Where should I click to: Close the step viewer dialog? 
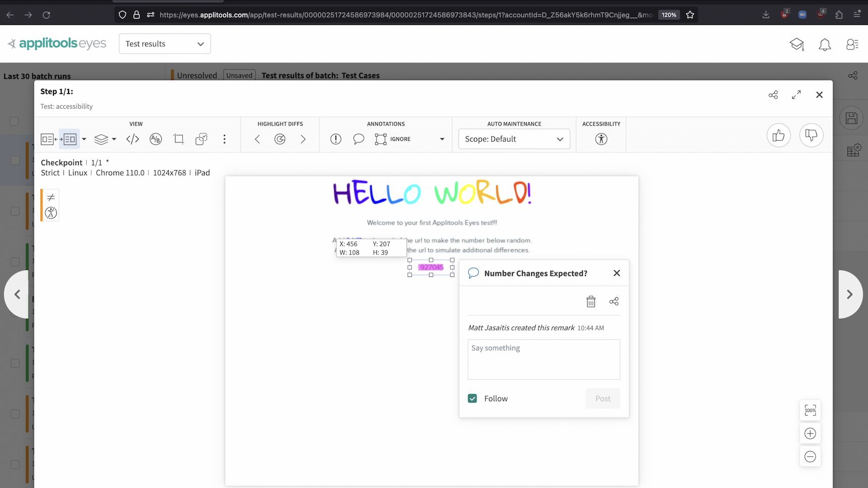820,95
